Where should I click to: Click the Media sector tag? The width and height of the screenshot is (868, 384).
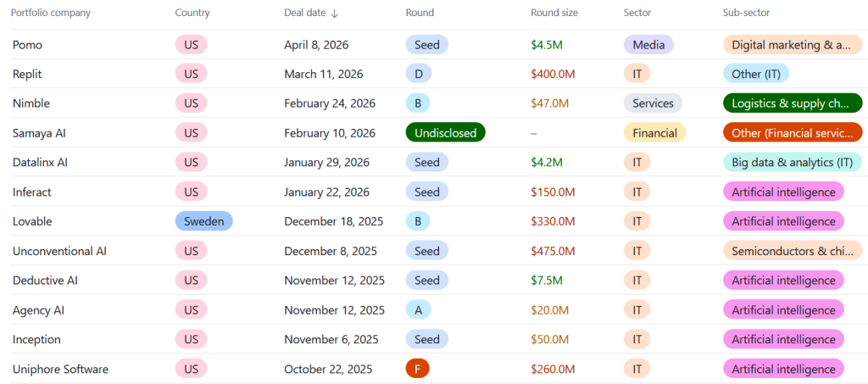[648, 45]
